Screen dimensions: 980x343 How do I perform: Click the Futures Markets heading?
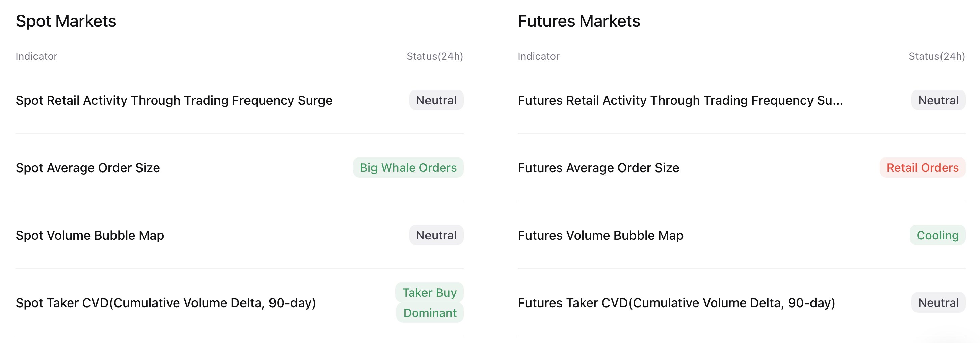[x=578, y=21]
